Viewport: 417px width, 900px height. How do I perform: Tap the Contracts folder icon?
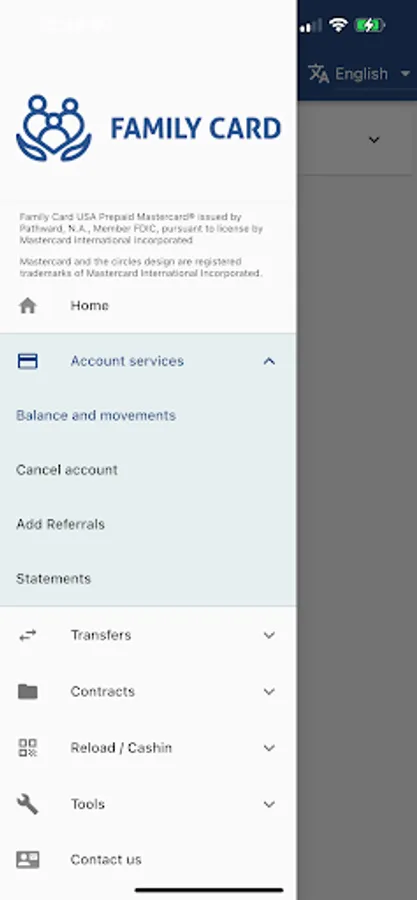[28, 691]
